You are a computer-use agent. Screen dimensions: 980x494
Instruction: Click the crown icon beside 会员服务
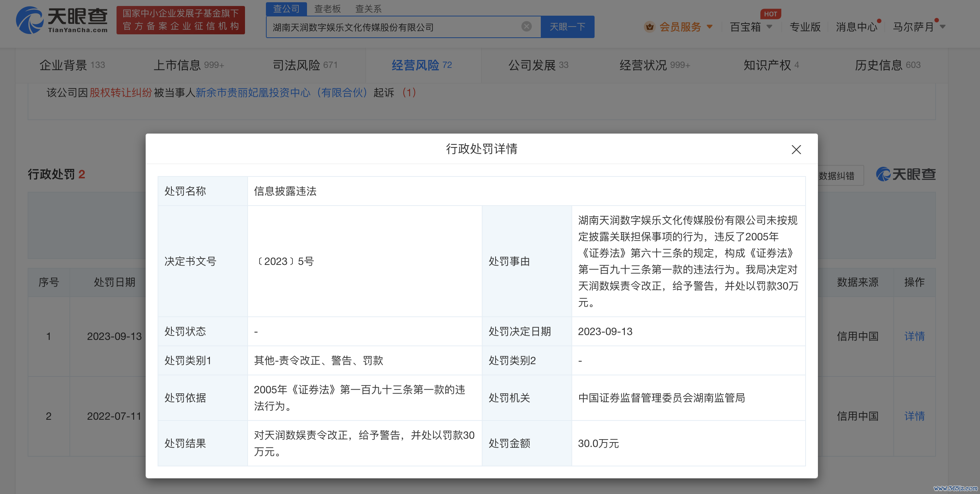(x=649, y=27)
